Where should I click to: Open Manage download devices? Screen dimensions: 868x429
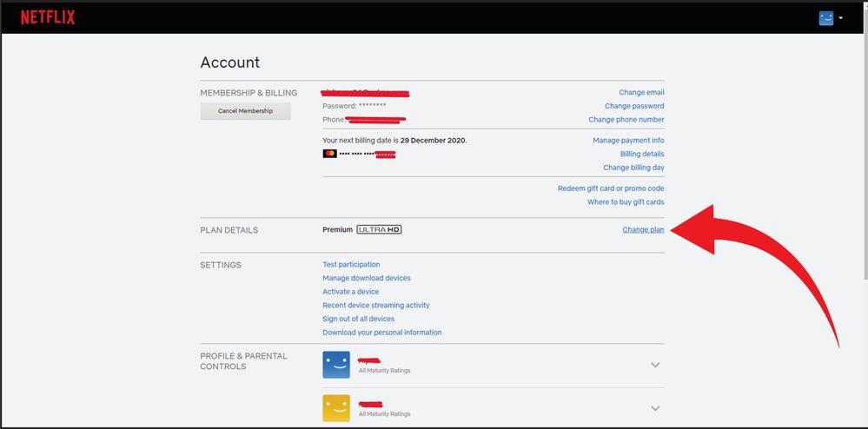click(x=367, y=278)
